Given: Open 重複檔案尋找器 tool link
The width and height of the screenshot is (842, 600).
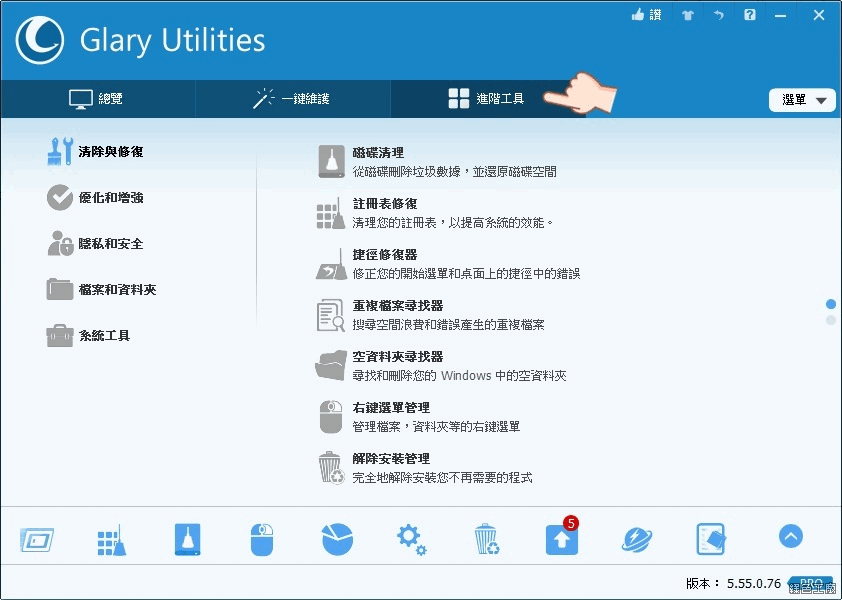Looking at the screenshot, I should click(x=397, y=306).
